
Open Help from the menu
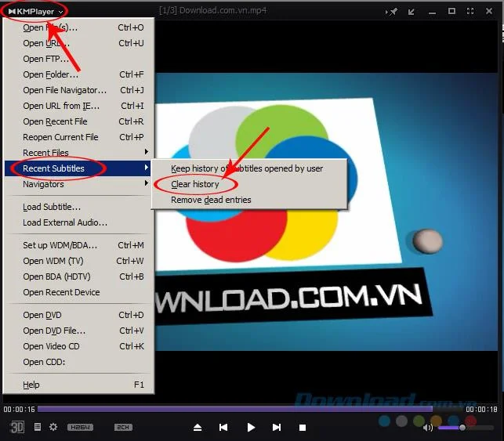78,385
